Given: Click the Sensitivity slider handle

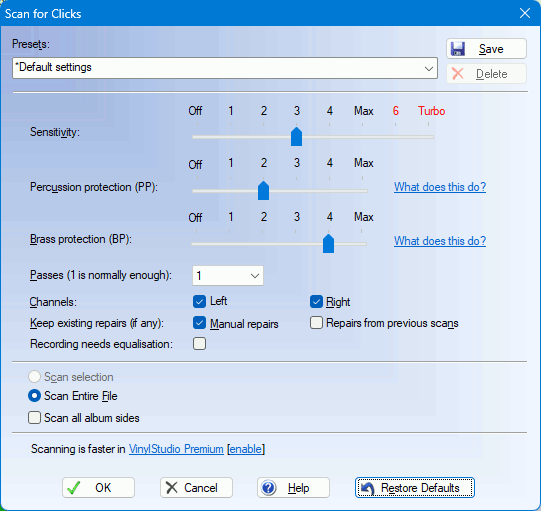Looking at the screenshot, I should click(296, 136).
